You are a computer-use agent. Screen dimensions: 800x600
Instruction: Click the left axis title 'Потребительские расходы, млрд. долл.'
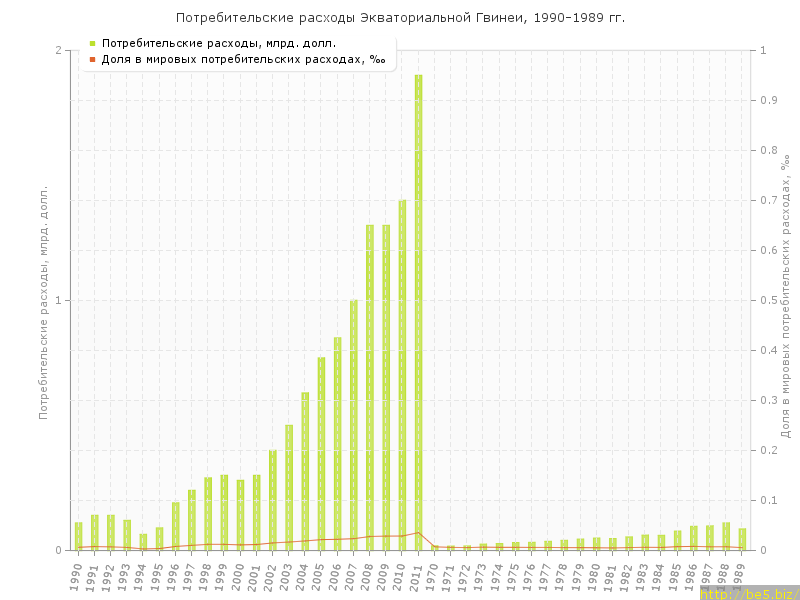tap(43, 300)
